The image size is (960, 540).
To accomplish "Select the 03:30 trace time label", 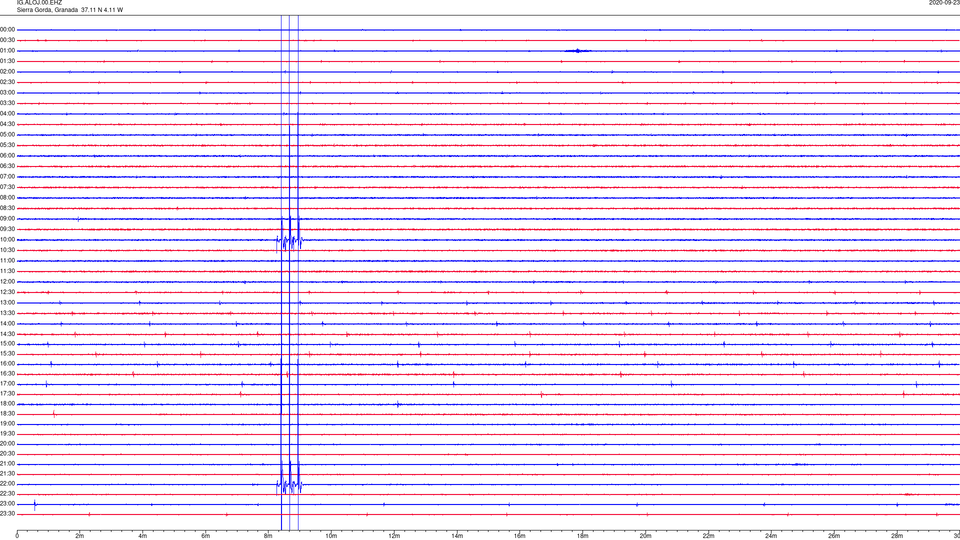I will (x=8, y=103).
